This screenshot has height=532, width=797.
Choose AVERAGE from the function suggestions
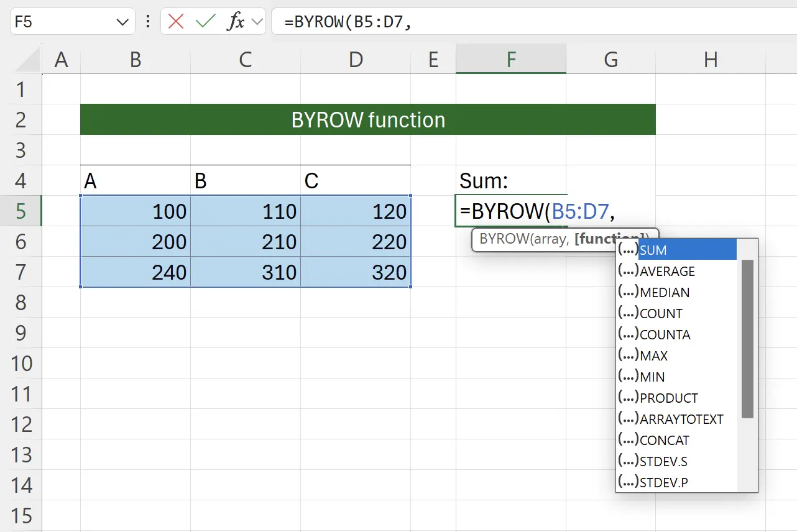tap(666, 271)
